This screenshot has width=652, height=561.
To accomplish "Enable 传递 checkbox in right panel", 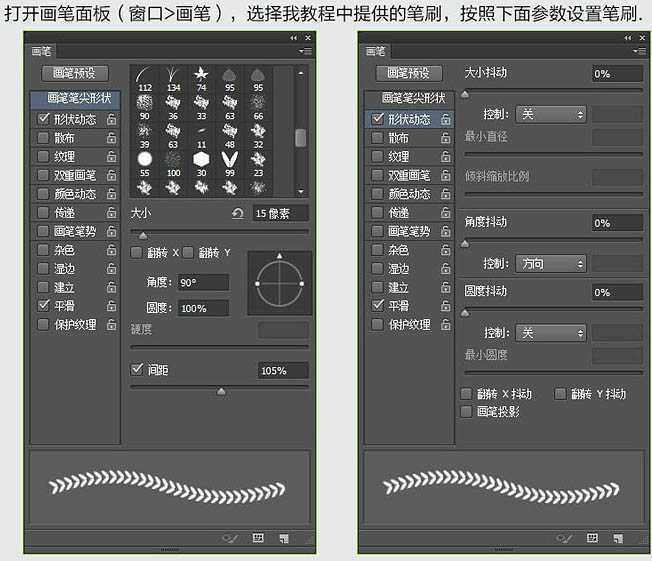I will 377,213.
